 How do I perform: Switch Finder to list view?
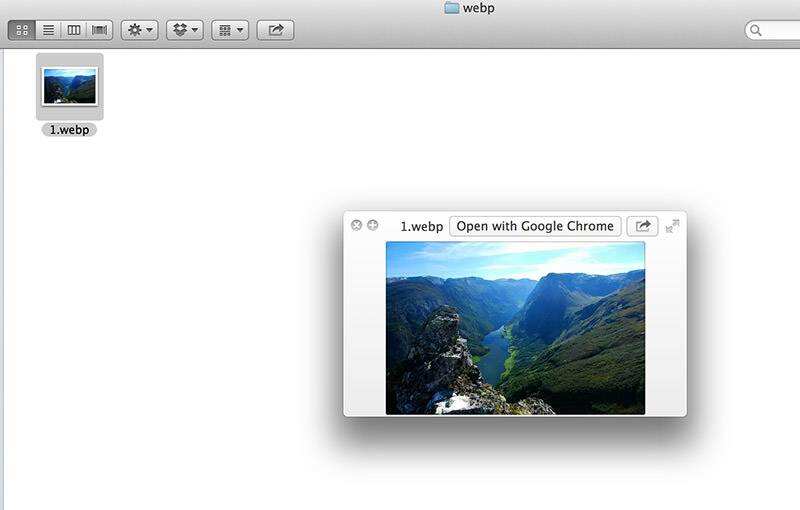(48, 31)
